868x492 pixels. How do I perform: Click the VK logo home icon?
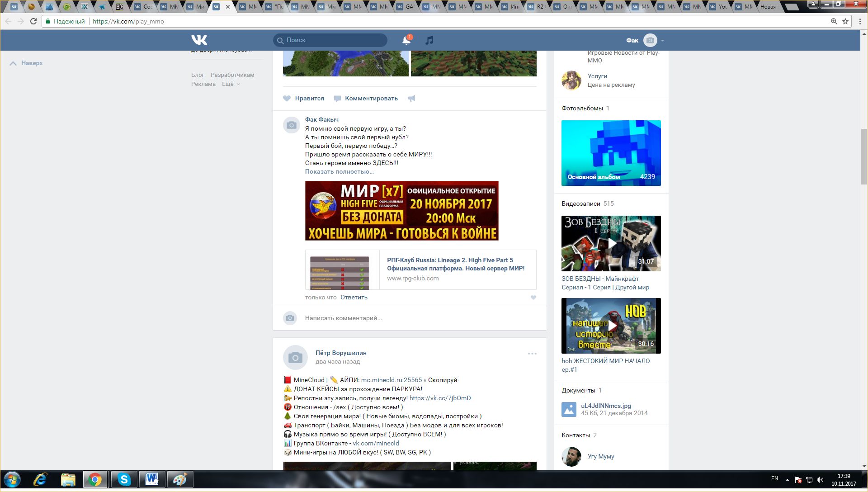pyautogui.click(x=199, y=40)
